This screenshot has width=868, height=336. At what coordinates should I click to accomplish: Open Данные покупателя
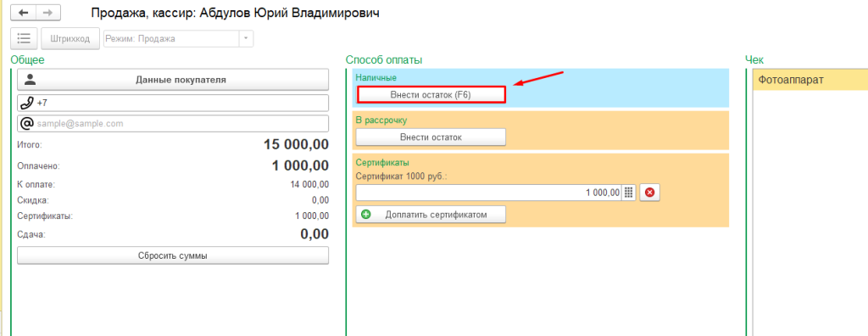173,79
